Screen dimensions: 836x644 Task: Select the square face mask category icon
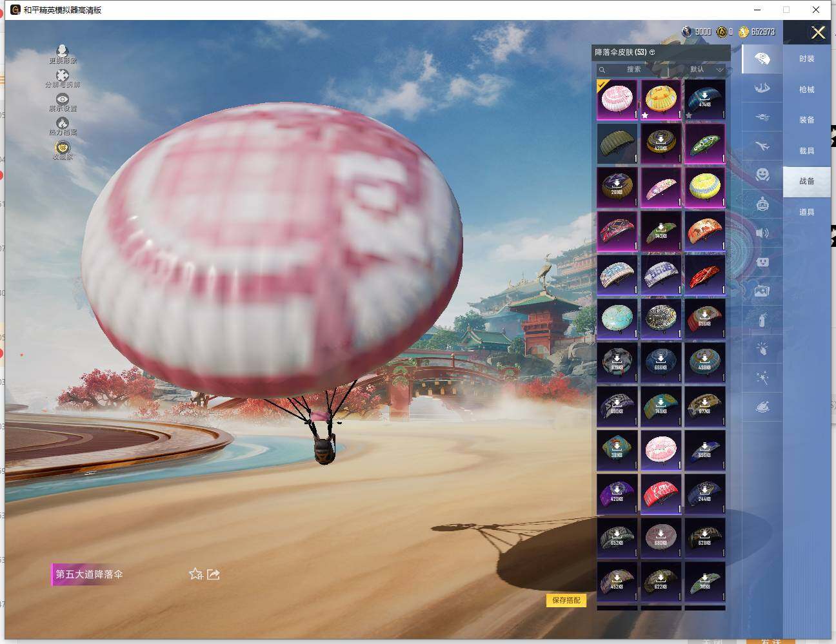[x=762, y=262]
